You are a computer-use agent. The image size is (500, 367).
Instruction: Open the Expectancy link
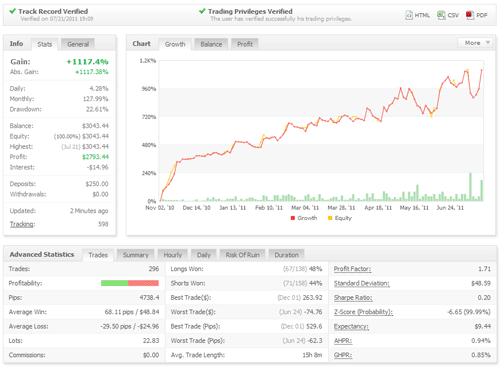coord(351,326)
